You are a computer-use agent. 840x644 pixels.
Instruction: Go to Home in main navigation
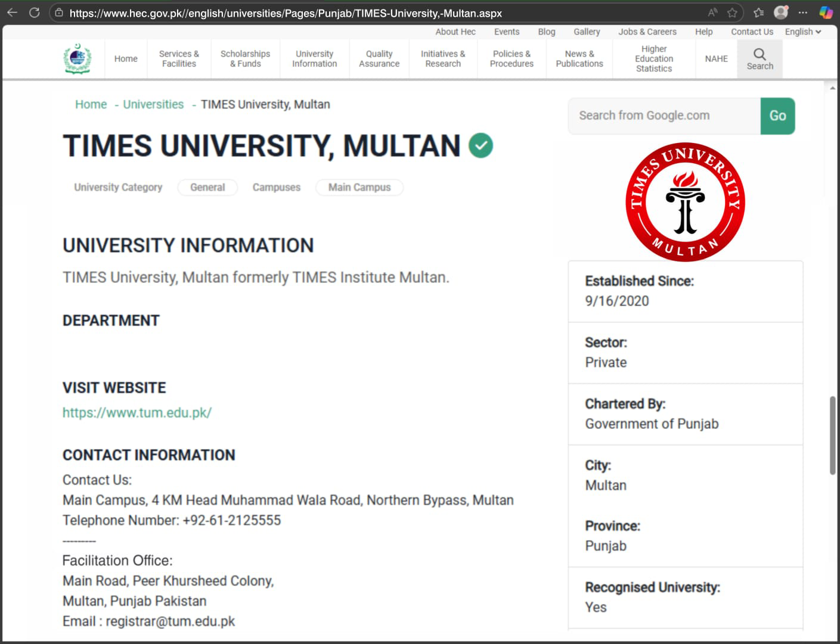tap(126, 58)
